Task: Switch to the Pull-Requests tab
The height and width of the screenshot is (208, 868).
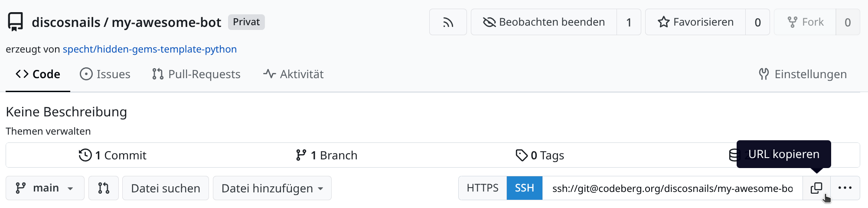Action: click(196, 74)
